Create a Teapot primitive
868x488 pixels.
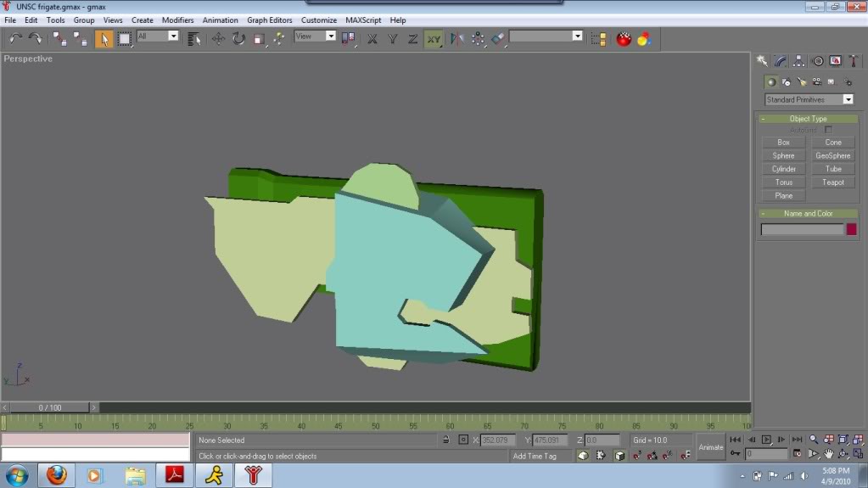pos(832,182)
